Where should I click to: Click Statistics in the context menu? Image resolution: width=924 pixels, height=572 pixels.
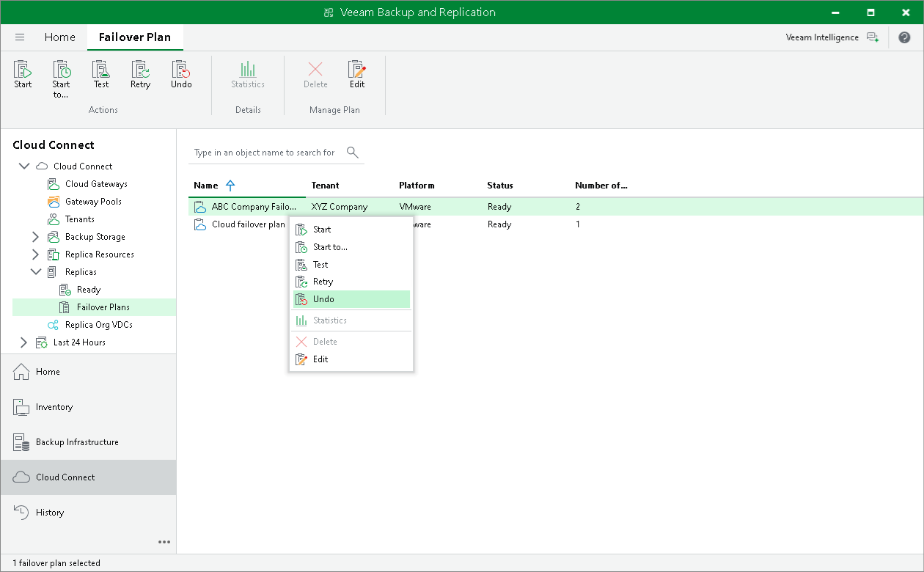point(351,320)
